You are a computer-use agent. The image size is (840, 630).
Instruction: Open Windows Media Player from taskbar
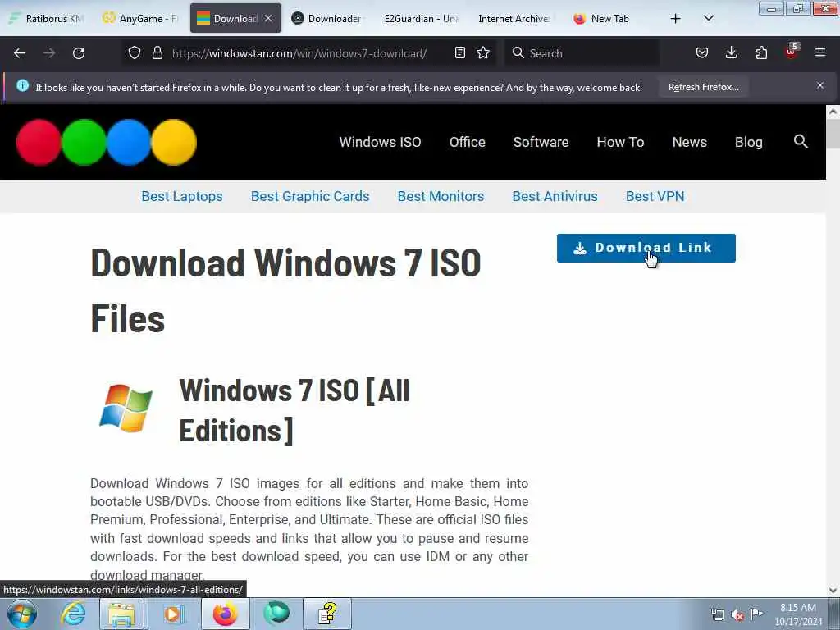click(172, 614)
